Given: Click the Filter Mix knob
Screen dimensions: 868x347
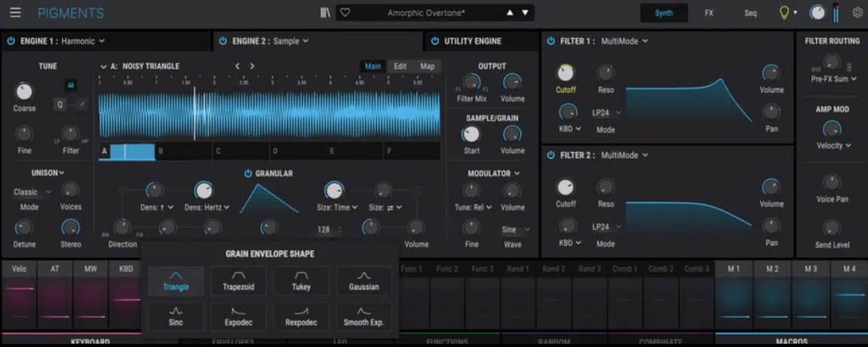Looking at the screenshot, I should click(x=471, y=82).
